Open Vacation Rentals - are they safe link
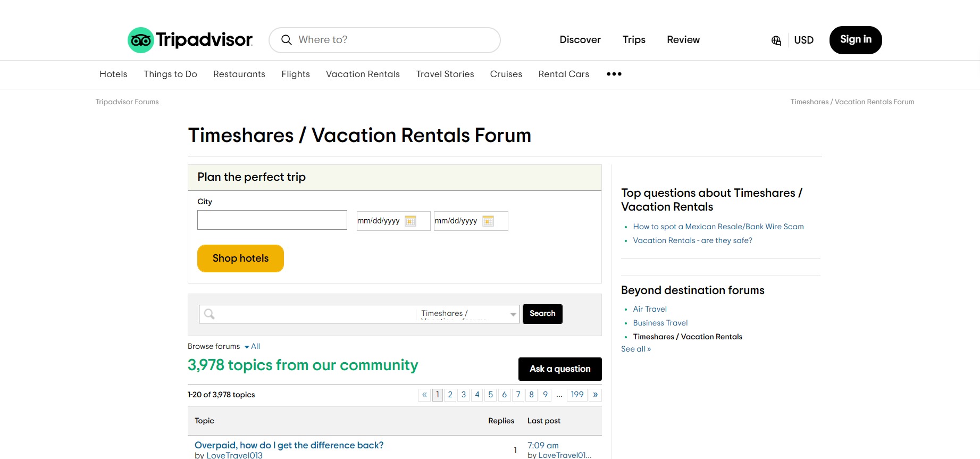Viewport: 980px width, 459px height. tap(692, 240)
